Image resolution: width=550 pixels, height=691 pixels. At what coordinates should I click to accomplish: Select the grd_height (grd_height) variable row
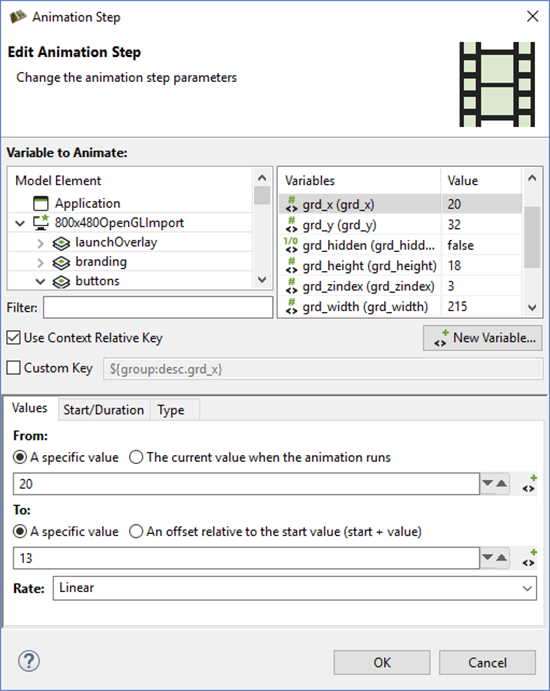coord(400,266)
